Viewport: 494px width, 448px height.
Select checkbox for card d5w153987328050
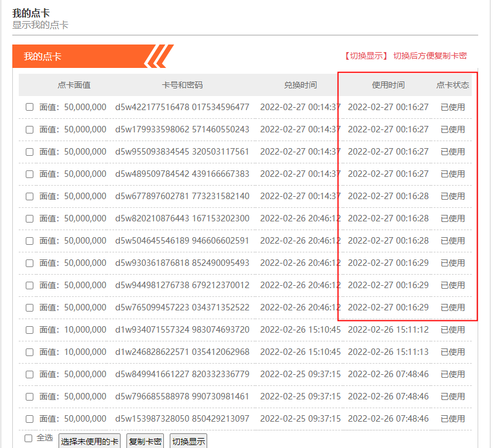[x=30, y=419]
